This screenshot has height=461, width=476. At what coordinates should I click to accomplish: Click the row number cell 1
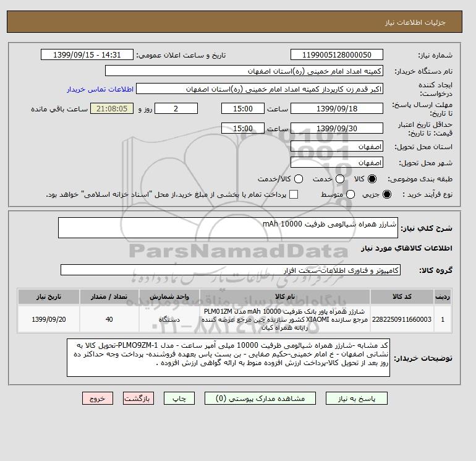pos(443,319)
